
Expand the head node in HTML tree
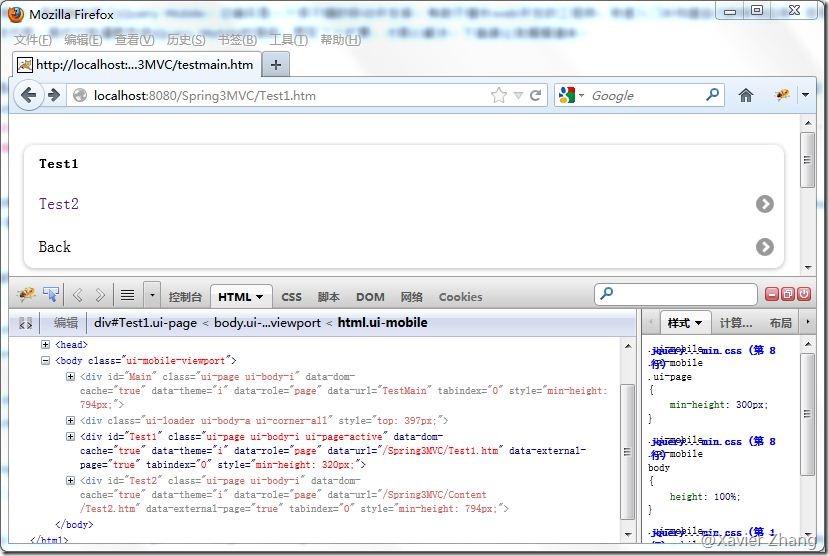(x=46, y=344)
